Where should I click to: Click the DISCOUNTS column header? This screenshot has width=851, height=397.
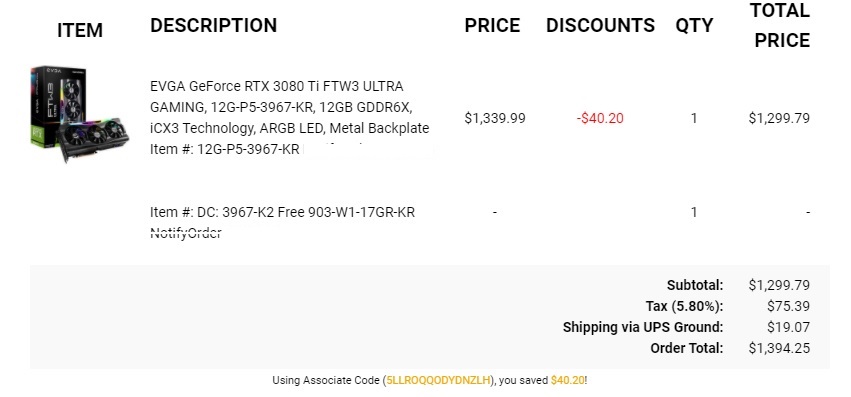(x=600, y=25)
